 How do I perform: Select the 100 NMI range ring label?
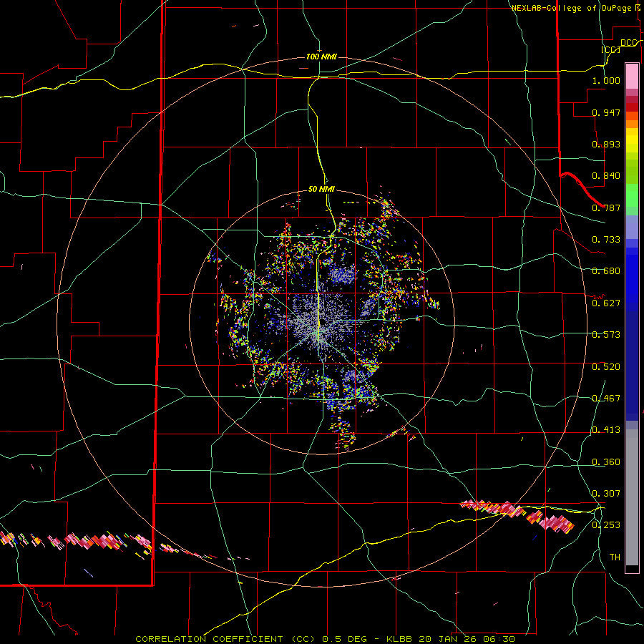click(x=321, y=57)
